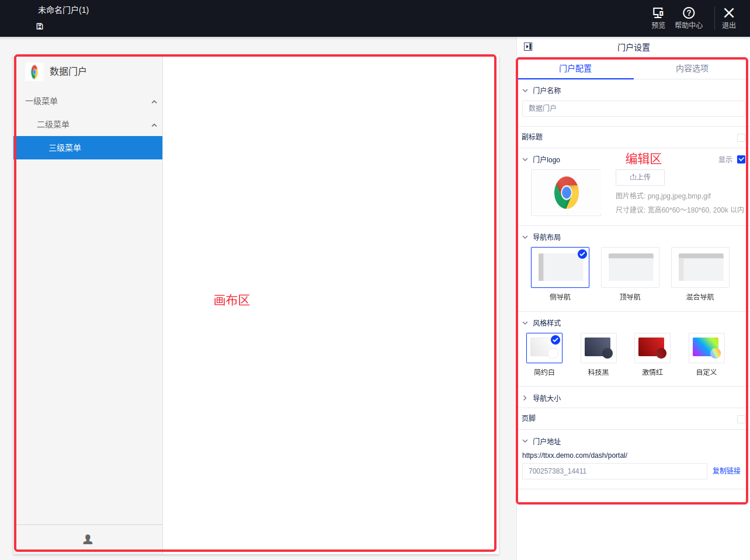
Task: Collapse the settings panel with the panel icon
Action: point(528,47)
